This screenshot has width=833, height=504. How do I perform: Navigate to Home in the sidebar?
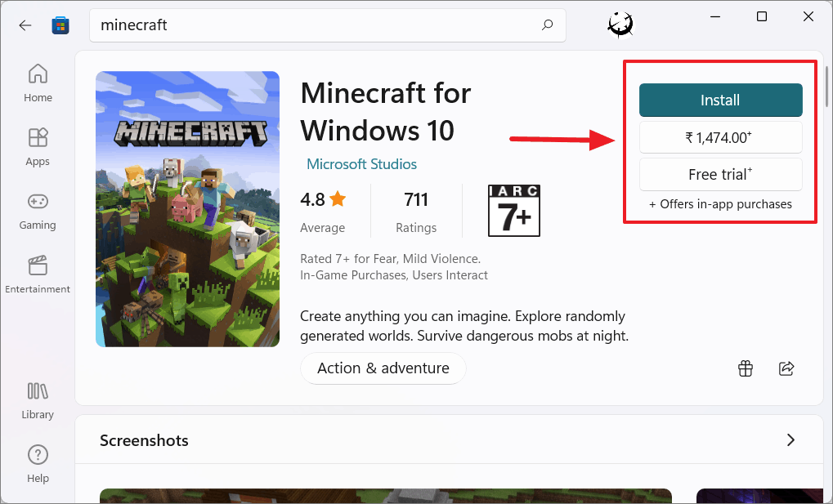[x=37, y=75]
